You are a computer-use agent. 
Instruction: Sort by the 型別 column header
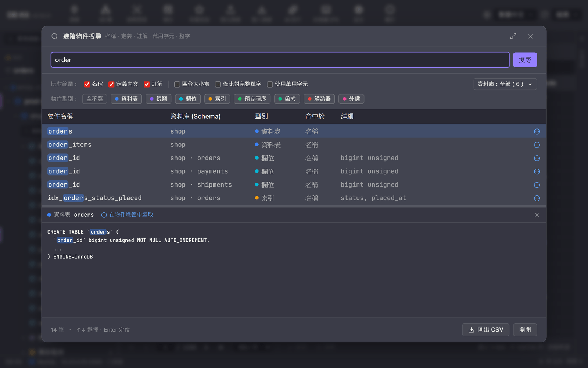click(x=261, y=117)
